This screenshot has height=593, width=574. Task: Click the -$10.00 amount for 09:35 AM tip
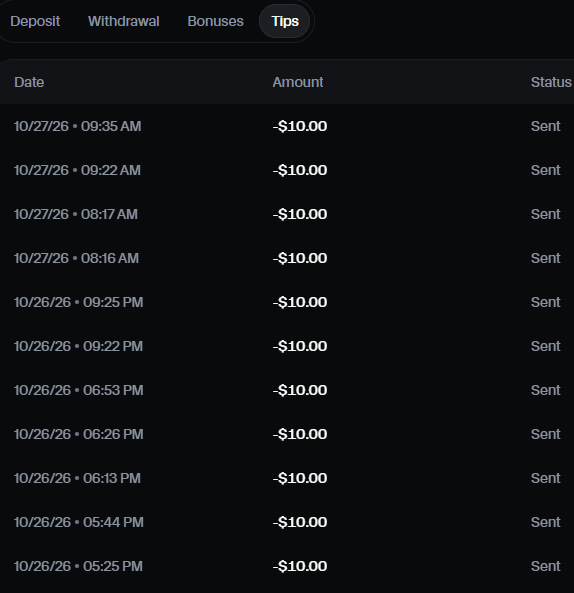click(x=300, y=126)
